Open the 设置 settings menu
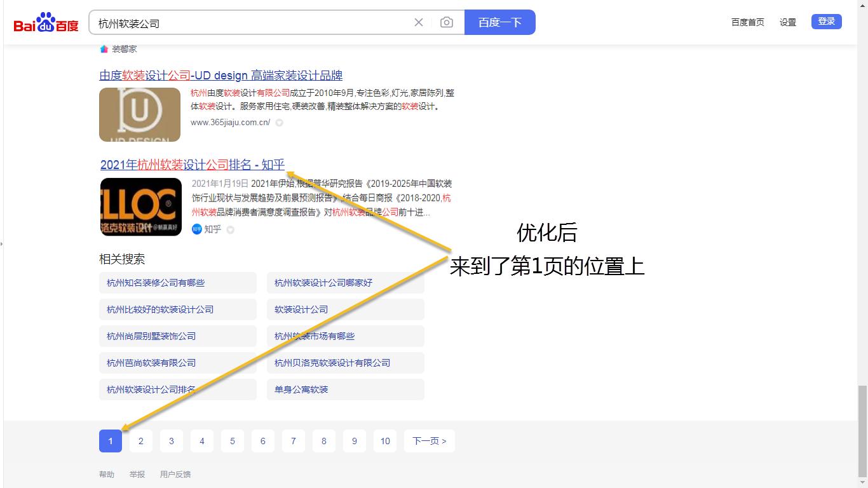868x488 pixels. click(x=787, y=21)
